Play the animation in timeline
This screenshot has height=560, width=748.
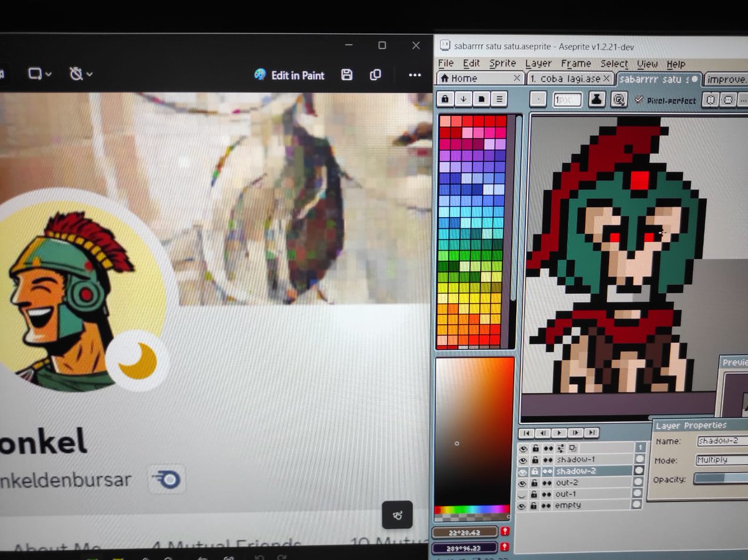pos(559,433)
